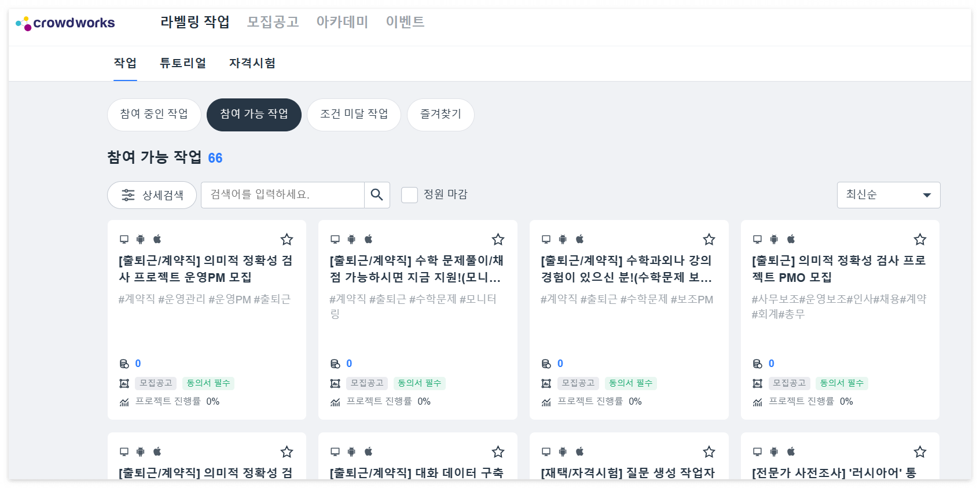Click the Apple icon on 운영PM 모집 card
The image size is (980, 488).
coord(157,239)
